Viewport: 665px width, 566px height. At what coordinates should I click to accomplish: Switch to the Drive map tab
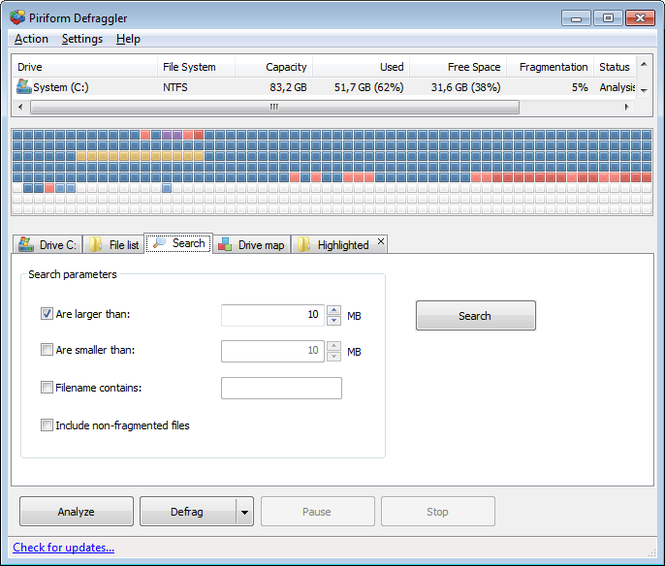(x=251, y=245)
